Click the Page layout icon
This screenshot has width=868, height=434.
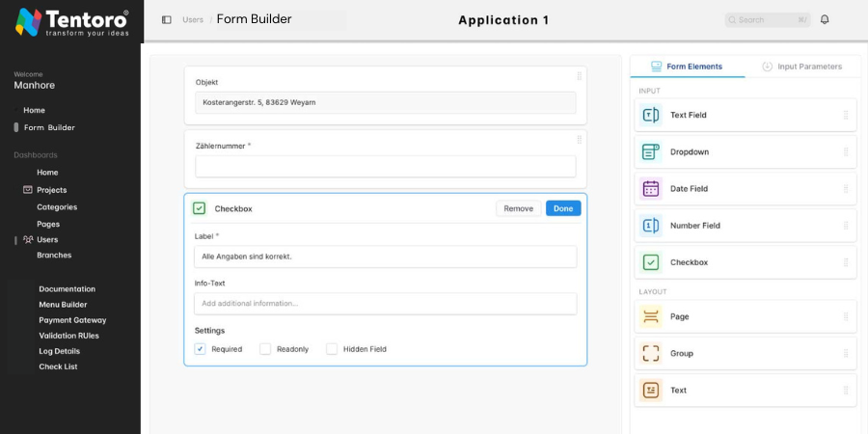[650, 316]
